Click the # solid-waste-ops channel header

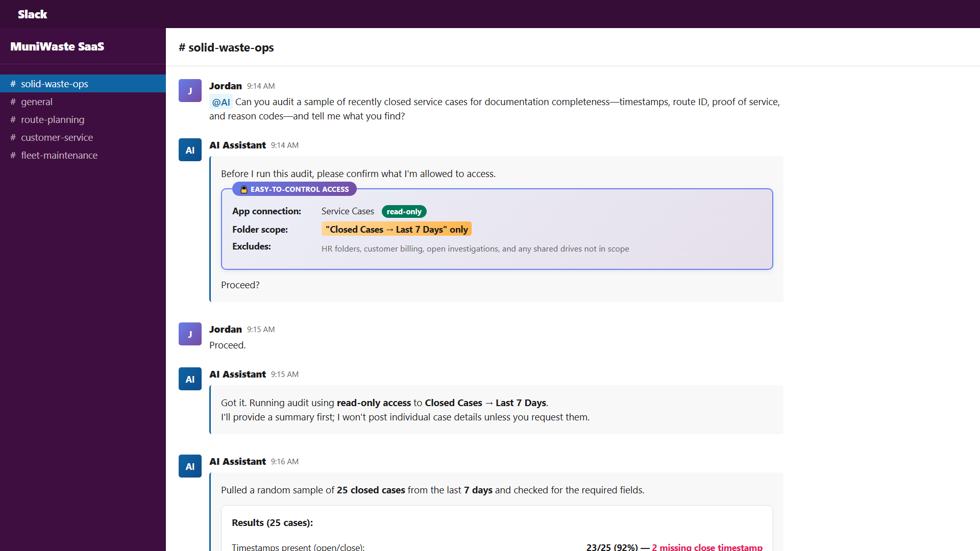[226, 47]
